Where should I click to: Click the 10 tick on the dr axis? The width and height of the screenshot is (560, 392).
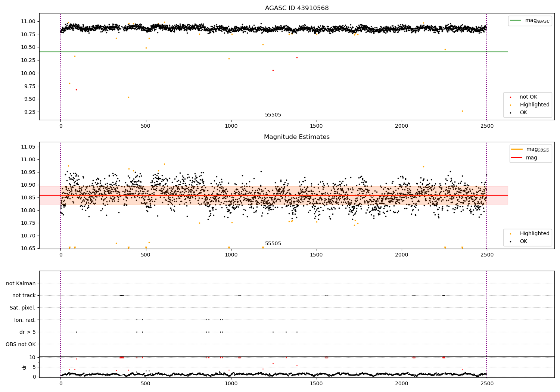click(32, 357)
